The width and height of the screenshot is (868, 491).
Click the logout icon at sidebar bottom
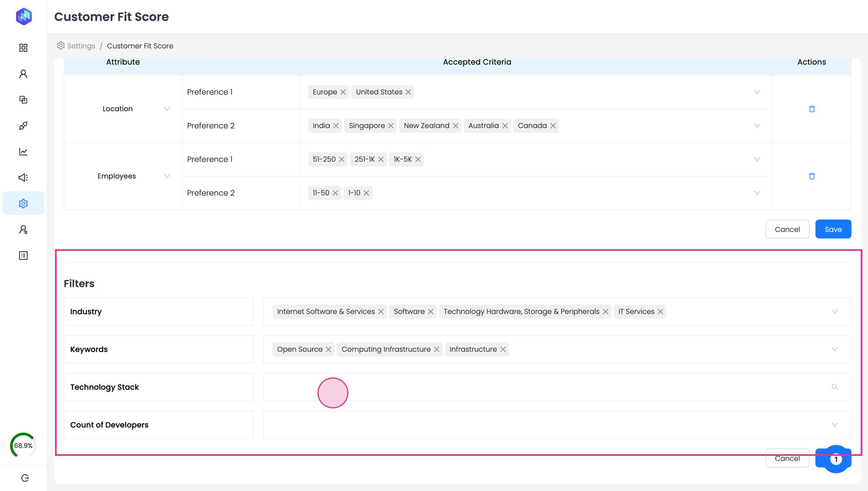click(x=25, y=478)
